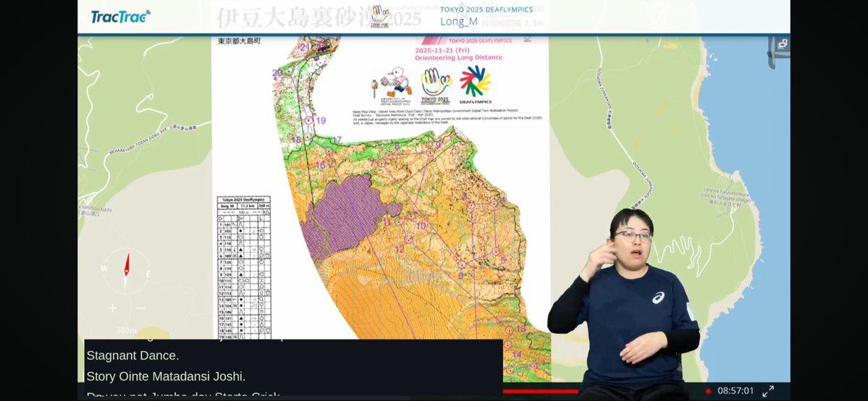Click the 300m map scale label

click(x=127, y=330)
